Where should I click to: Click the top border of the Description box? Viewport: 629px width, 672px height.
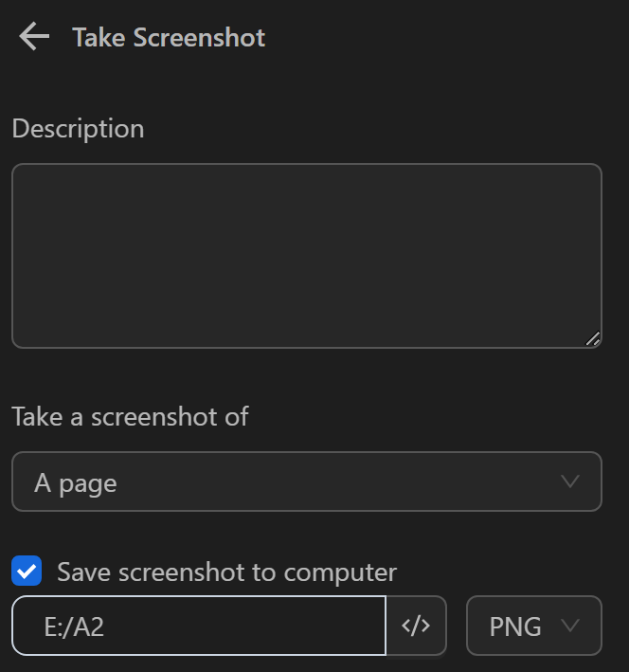[306, 165]
